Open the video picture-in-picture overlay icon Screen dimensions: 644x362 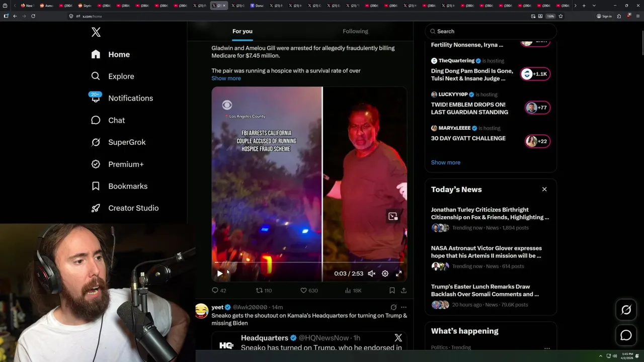(x=393, y=216)
